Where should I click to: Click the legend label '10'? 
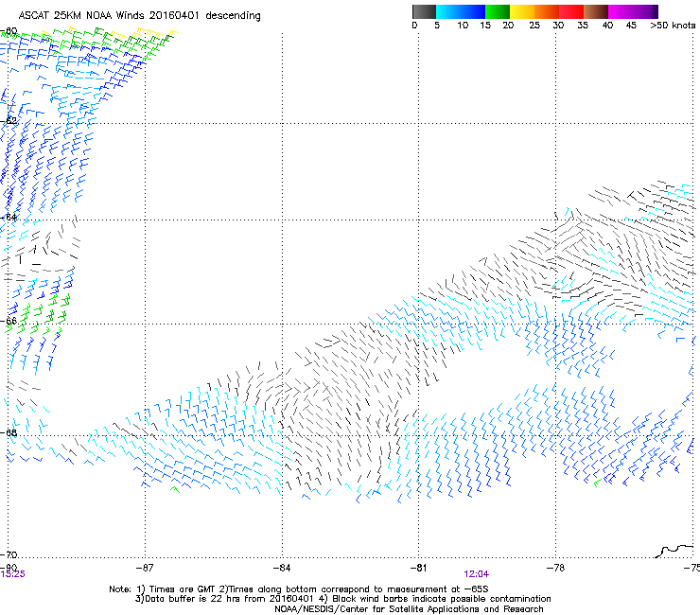tap(463, 26)
